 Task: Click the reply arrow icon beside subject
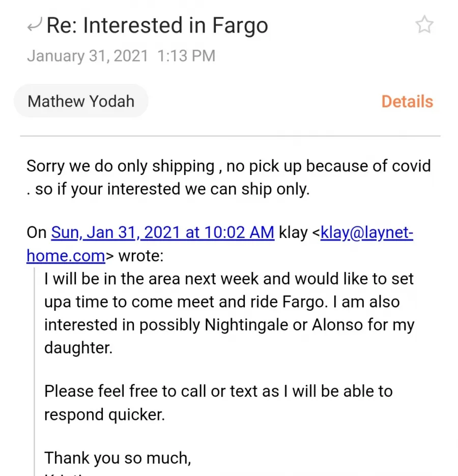[x=34, y=24]
